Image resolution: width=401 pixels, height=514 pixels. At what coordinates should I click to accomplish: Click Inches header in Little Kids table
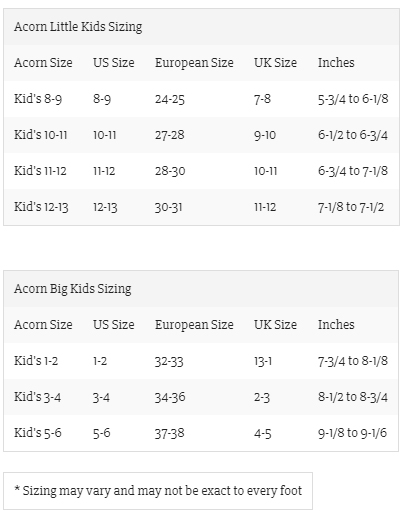pyautogui.click(x=336, y=63)
